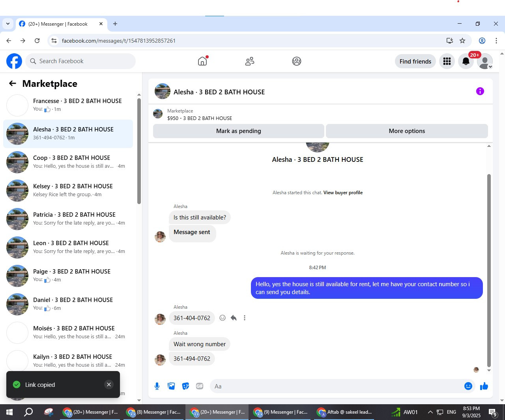View site information in address bar
Image resolution: width=505 pixels, height=420 pixels.
coord(54,41)
